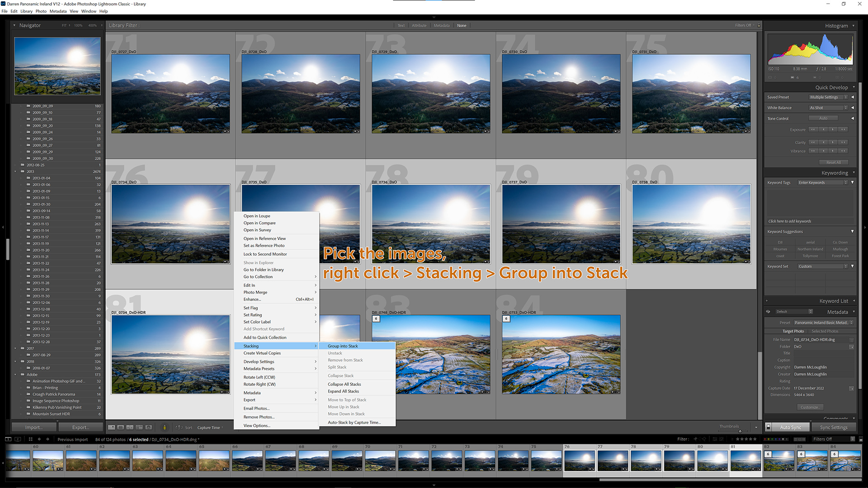Click Customize button in Metadata panel

point(810,408)
